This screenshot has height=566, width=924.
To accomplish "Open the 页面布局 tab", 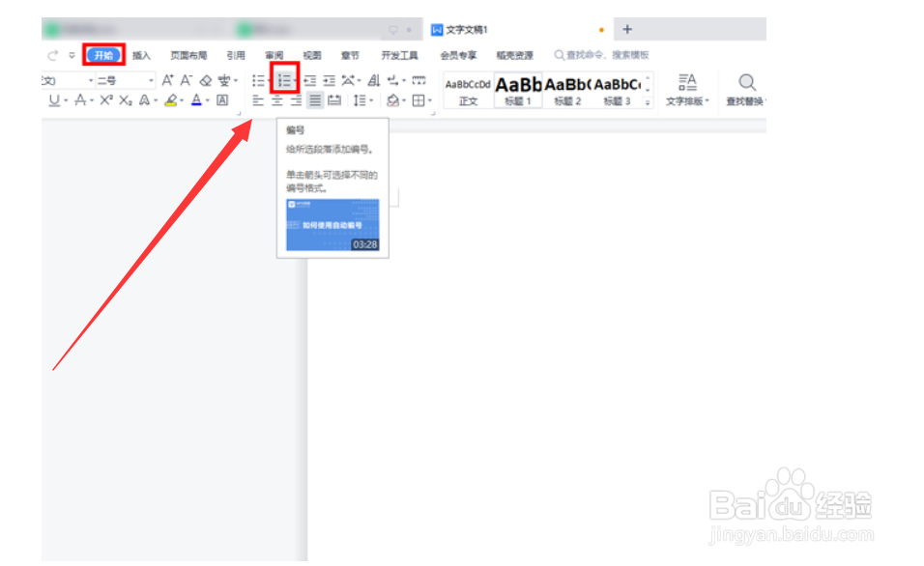I will coord(188,55).
